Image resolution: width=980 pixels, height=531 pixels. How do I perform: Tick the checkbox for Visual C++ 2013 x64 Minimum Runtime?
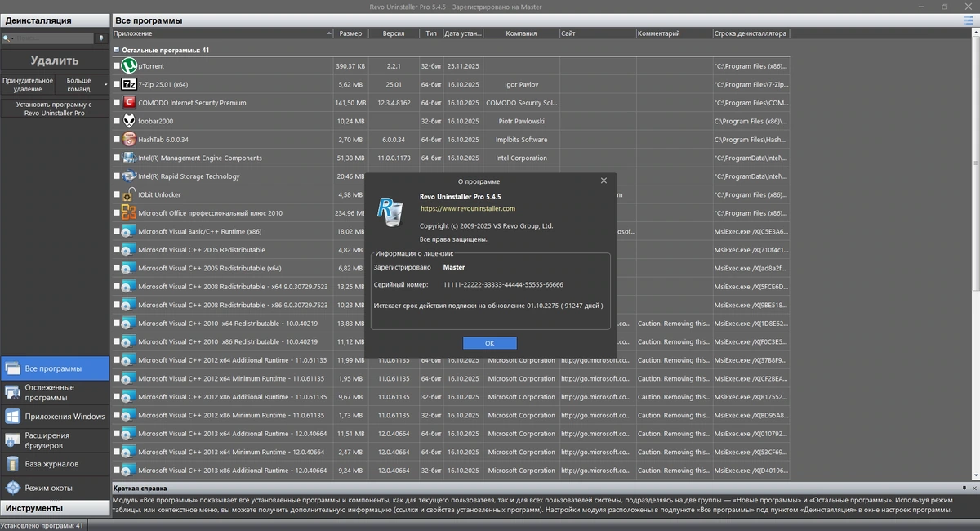coord(117,452)
